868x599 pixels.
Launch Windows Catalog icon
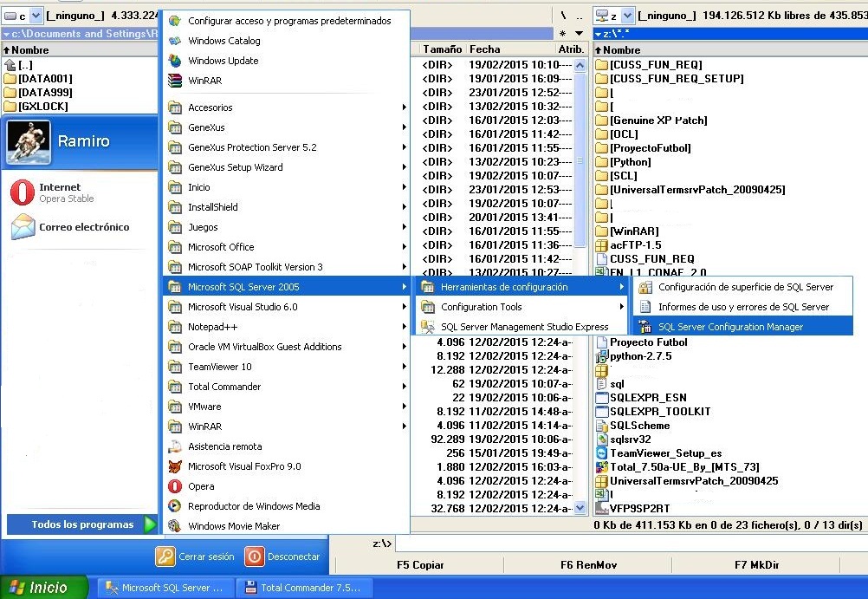(x=175, y=41)
